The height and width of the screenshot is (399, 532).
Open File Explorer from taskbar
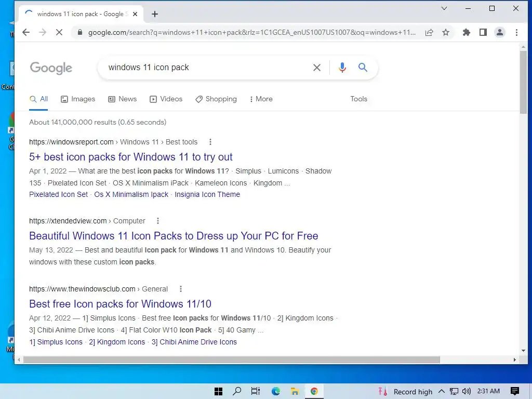pos(295,392)
